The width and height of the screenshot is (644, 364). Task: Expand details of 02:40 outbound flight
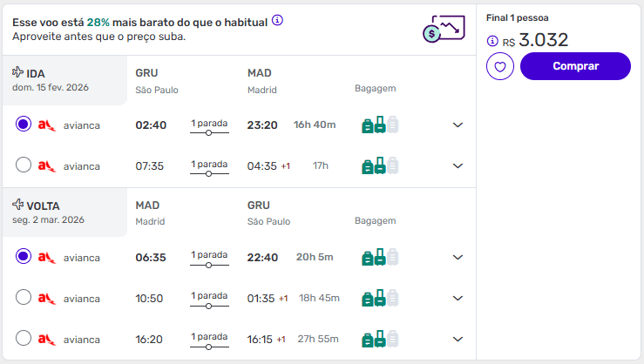click(458, 125)
